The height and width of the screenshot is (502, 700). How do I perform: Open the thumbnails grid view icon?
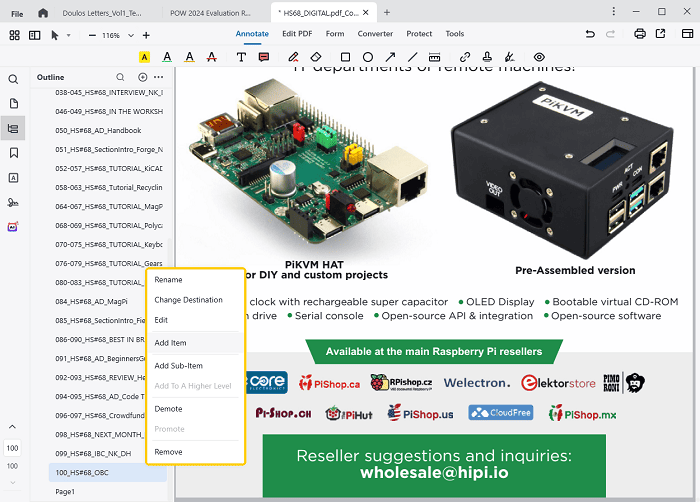click(14, 35)
